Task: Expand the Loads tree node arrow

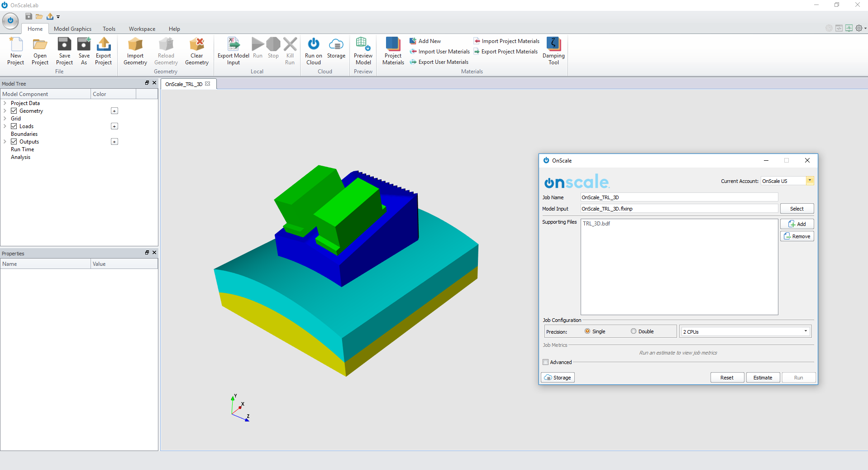Action: (x=5, y=126)
